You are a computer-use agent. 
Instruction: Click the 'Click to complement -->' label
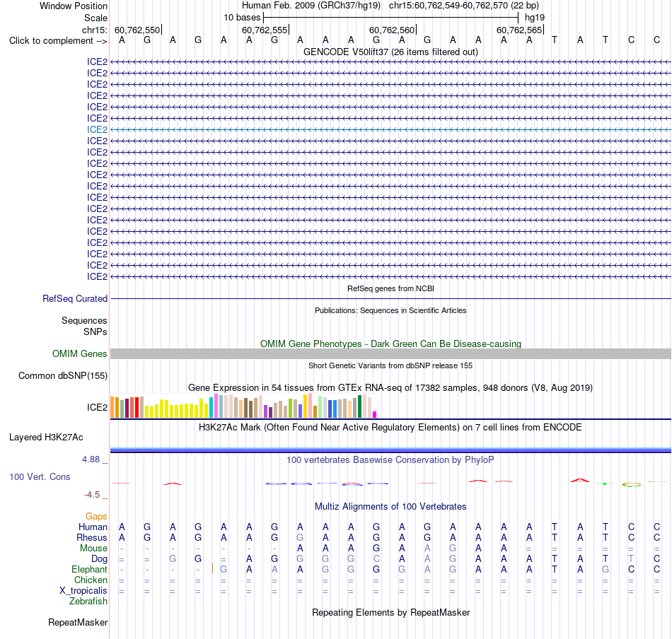58,41
